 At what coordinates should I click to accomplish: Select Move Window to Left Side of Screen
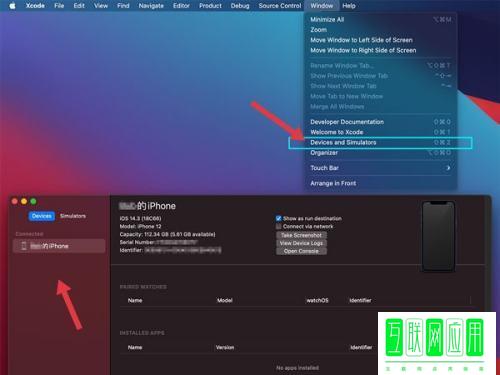pos(381,40)
